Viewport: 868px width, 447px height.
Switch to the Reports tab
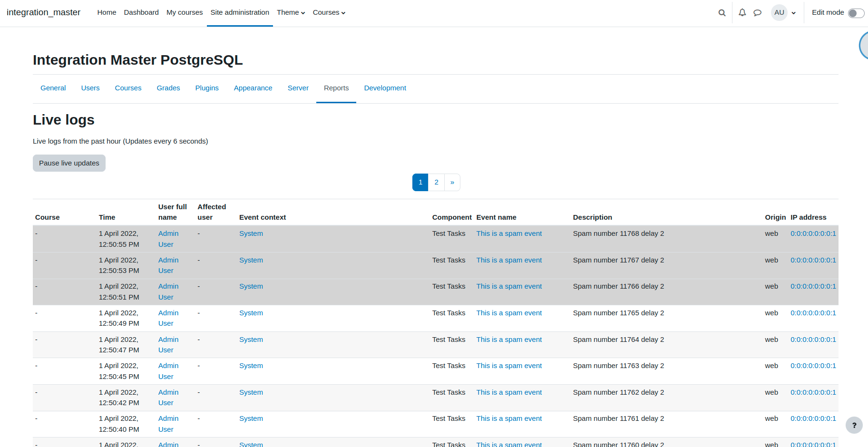[336, 88]
